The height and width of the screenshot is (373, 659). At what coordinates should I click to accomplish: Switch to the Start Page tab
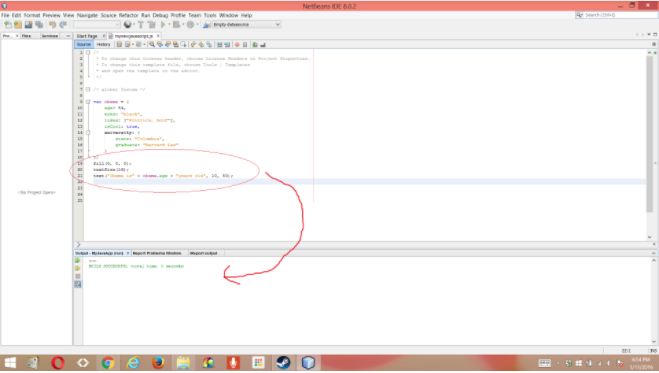tap(87, 36)
